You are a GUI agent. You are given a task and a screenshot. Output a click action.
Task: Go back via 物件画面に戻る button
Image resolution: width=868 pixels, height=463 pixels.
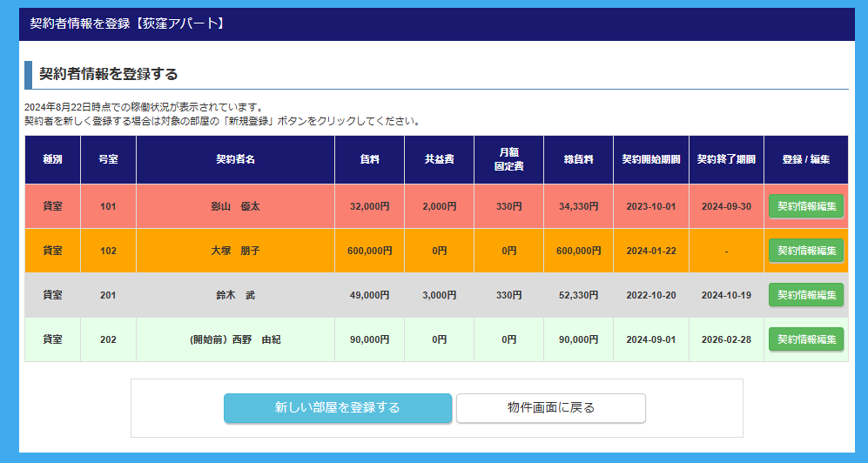point(550,407)
